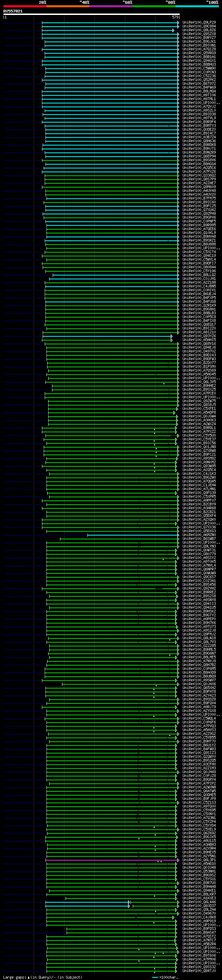Click label UniRef100_A7LHN1
This screenshot has width=222, height=980.
click(x=199, y=489)
